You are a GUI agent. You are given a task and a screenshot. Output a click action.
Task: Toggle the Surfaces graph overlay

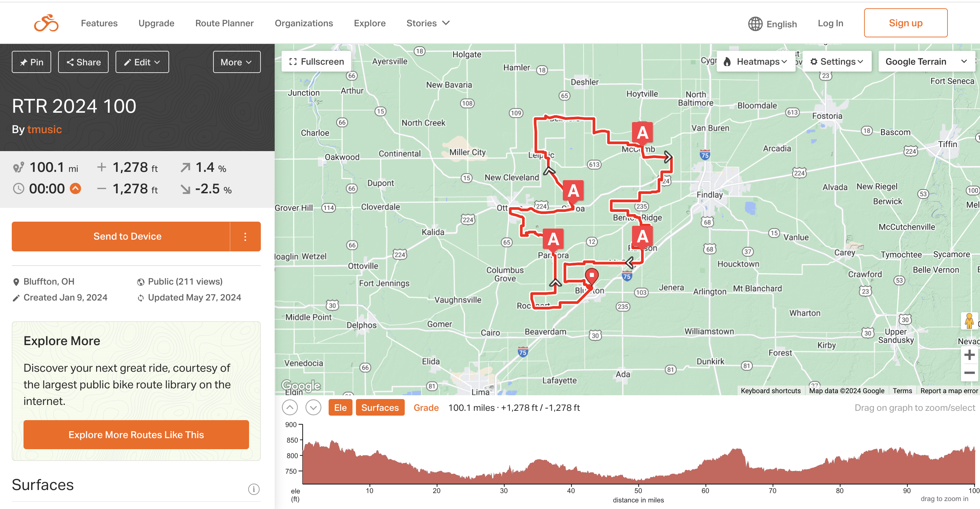[380, 407]
